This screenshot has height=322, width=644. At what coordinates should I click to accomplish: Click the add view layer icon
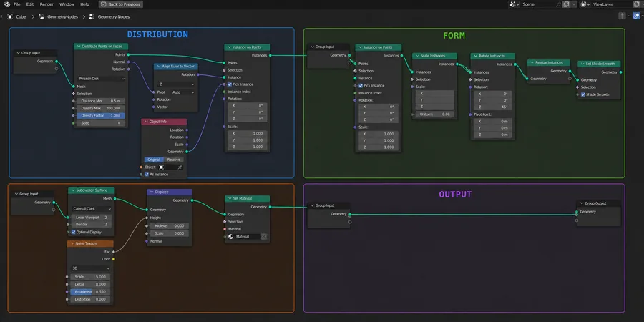coord(638,4)
